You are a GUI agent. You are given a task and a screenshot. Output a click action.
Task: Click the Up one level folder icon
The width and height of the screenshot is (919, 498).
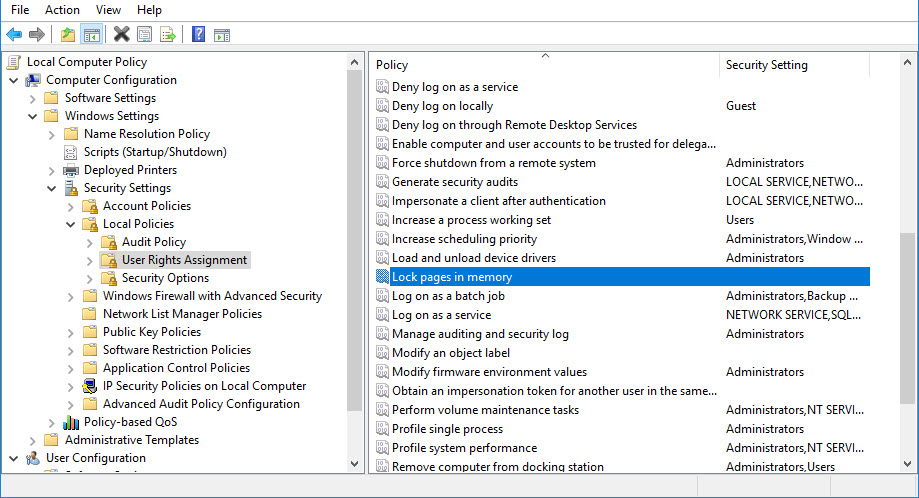[x=68, y=35]
